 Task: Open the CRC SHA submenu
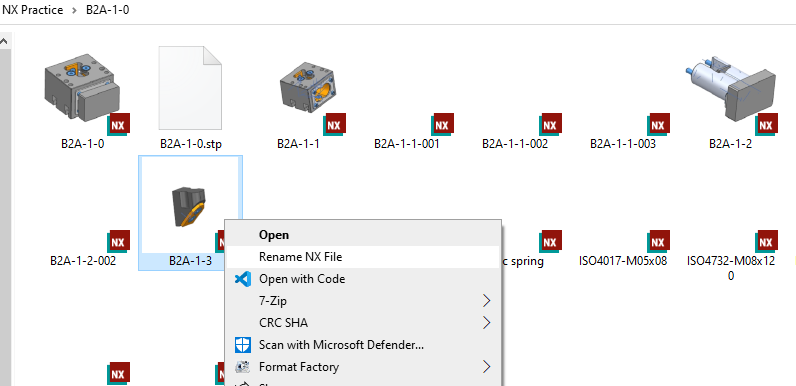point(363,323)
